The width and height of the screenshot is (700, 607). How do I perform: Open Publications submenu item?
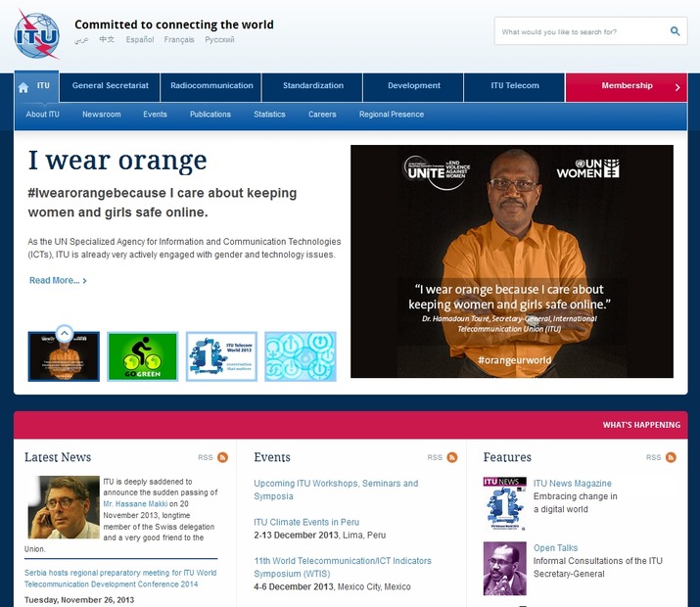[x=210, y=115]
